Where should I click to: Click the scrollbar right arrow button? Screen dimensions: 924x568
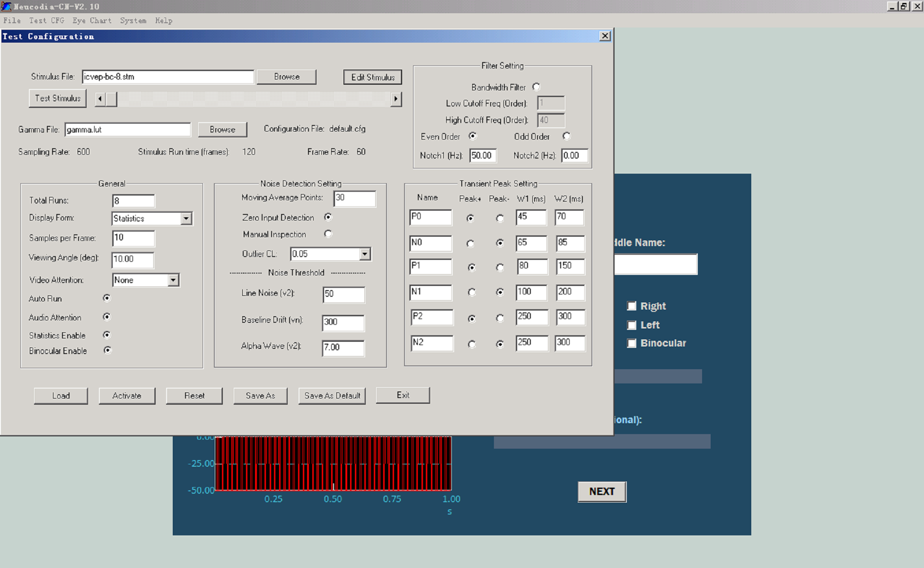[396, 99]
